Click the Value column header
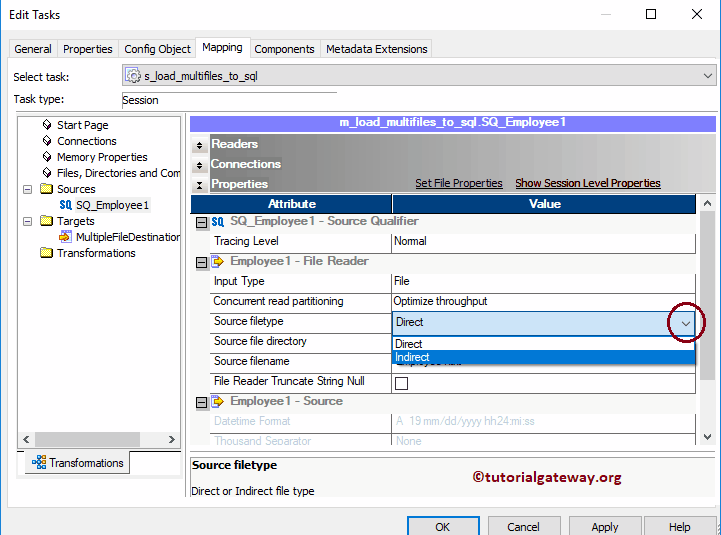721x535 pixels. pos(544,204)
